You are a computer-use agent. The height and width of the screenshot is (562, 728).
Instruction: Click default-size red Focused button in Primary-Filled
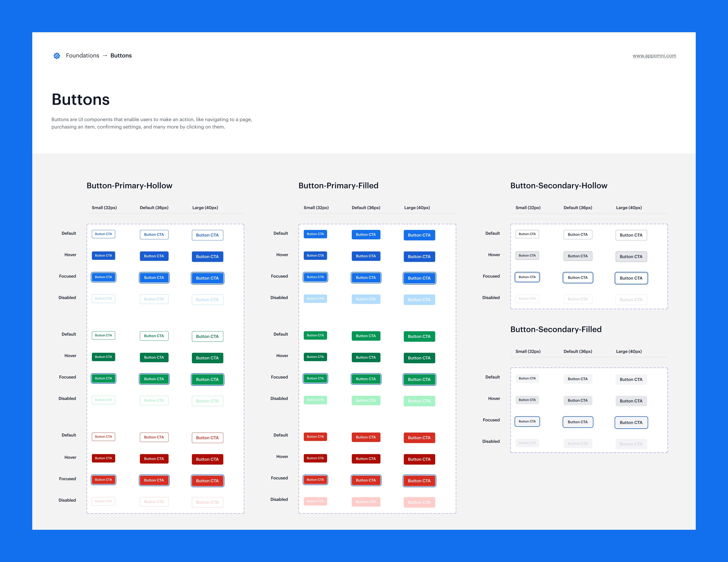366,480
